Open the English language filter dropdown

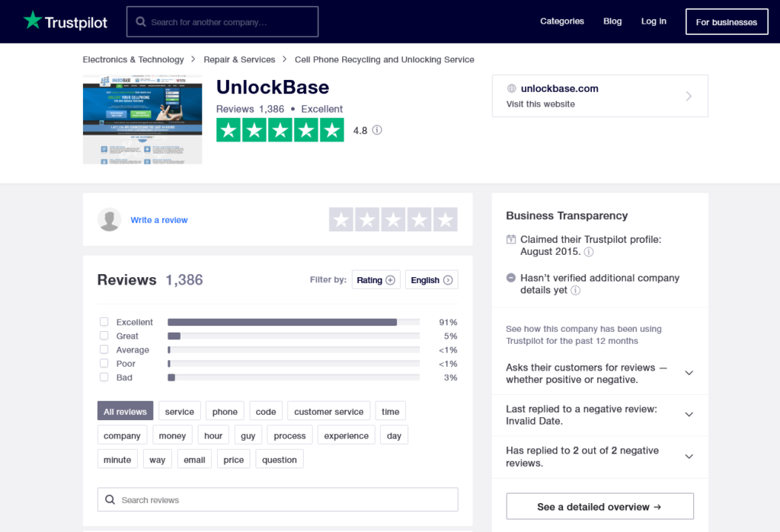pyautogui.click(x=431, y=280)
